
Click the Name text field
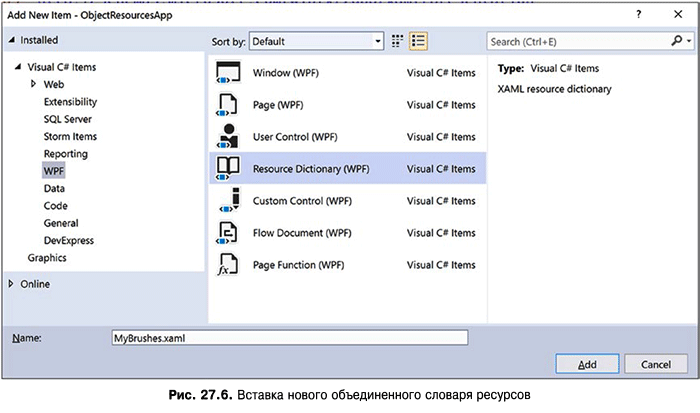pyautogui.click(x=288, y=338)
